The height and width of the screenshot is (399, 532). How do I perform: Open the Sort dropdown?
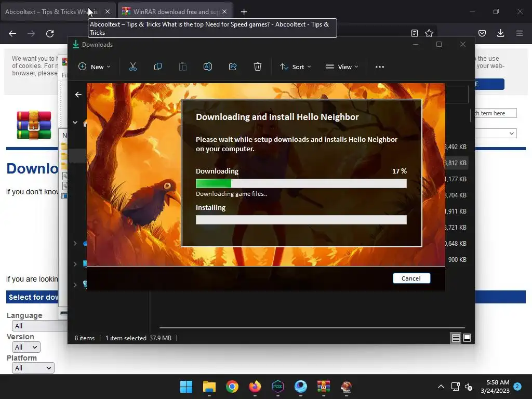click(x=295, y=67)
